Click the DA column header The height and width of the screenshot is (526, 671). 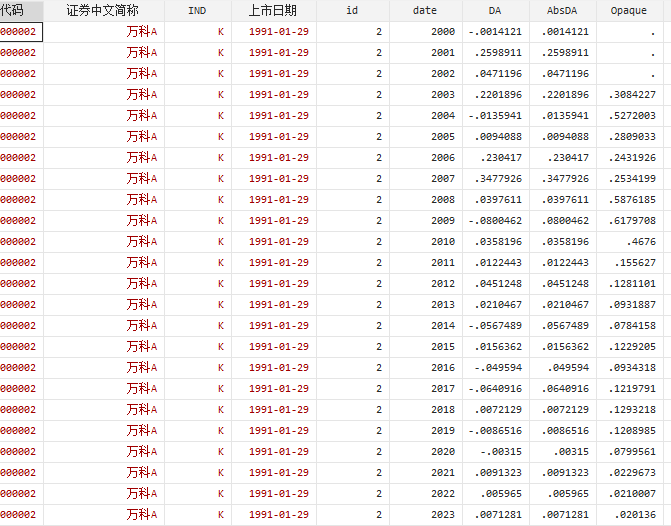click(x=495, y=10)
